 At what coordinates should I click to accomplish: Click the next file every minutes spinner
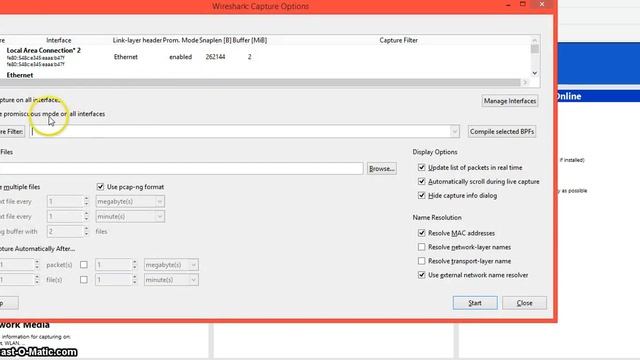pos(68,216)
